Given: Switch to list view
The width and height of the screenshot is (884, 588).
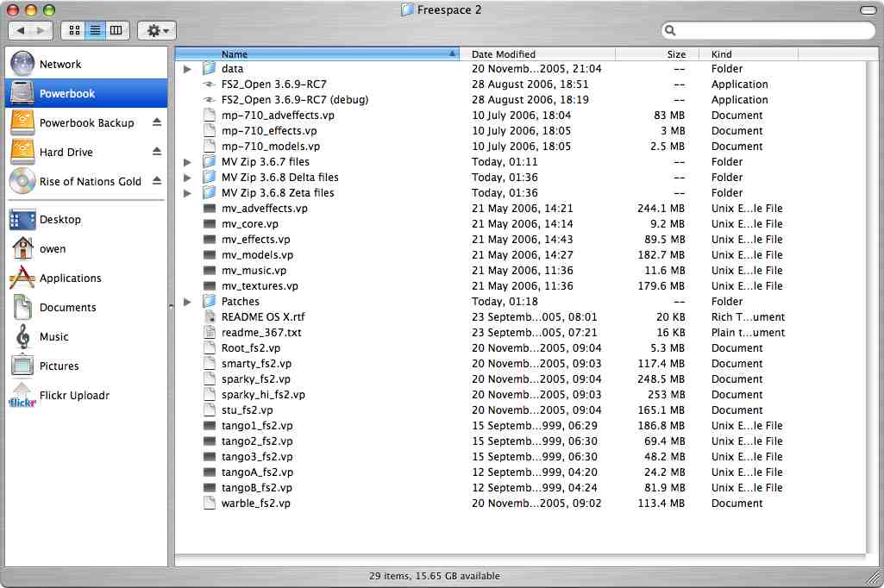Looking at the screenshot, I should [95, 30].
